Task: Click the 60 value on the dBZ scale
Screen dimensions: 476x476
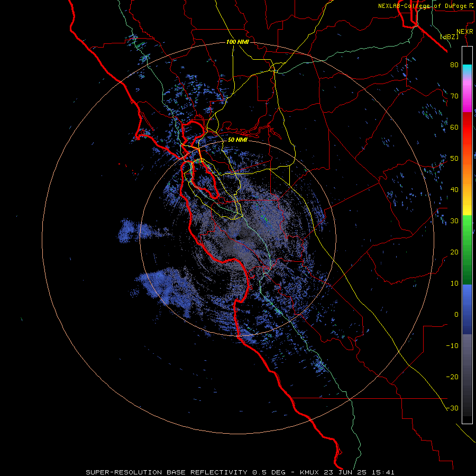Action: (454, 127)
